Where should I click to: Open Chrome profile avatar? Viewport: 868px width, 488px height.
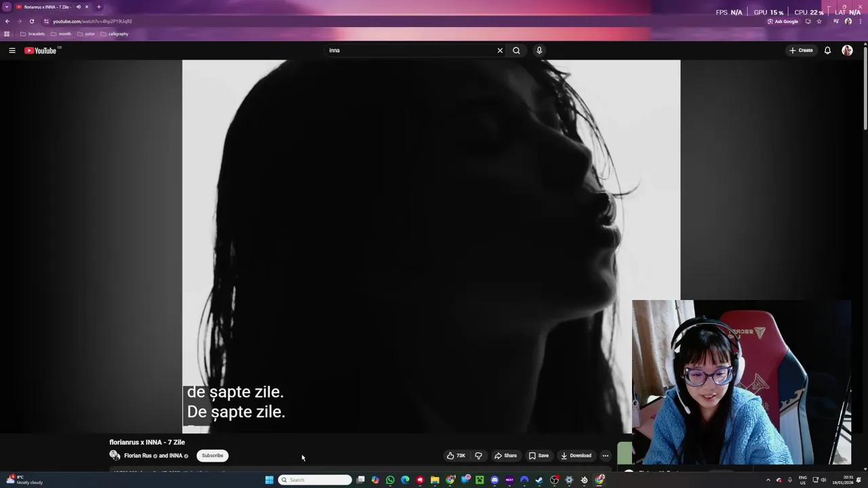tap(848, 21)
